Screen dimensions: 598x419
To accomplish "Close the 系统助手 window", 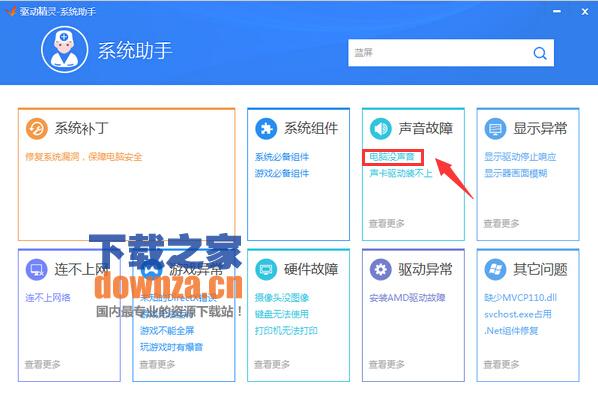I will pyautogui.click(x=585, y=12).
